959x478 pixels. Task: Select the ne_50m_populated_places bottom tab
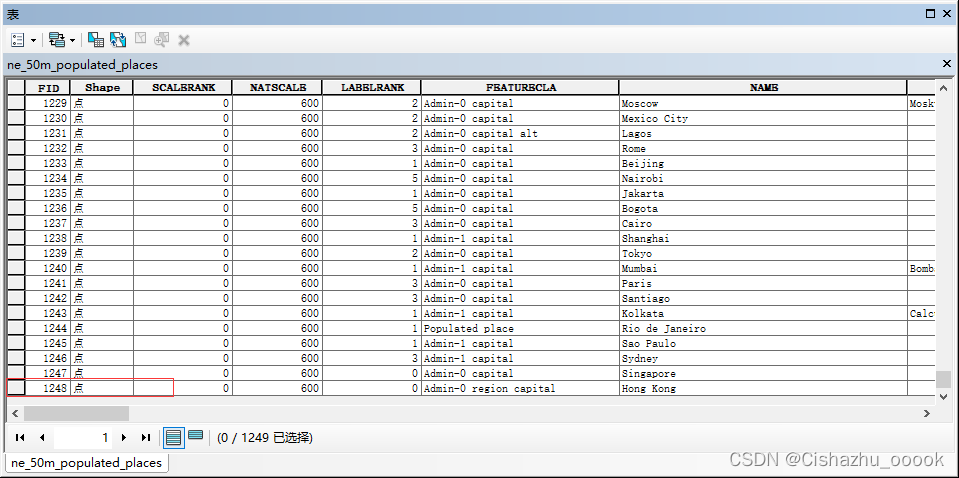coord(86,462)
